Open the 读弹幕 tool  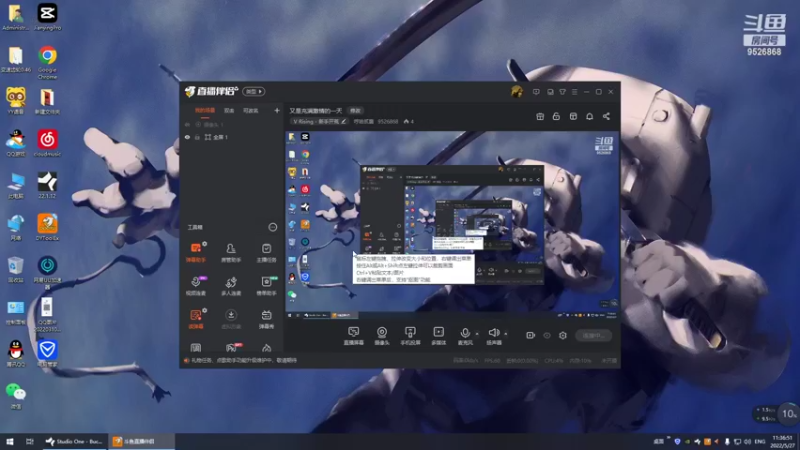195,319
